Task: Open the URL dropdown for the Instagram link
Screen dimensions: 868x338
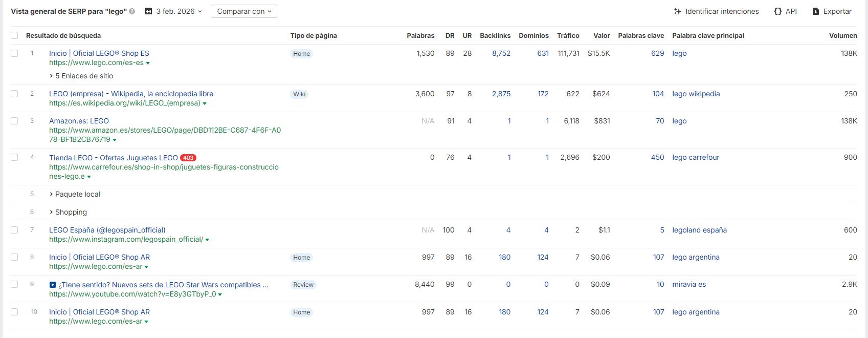Action: click(x=207, y=240)
